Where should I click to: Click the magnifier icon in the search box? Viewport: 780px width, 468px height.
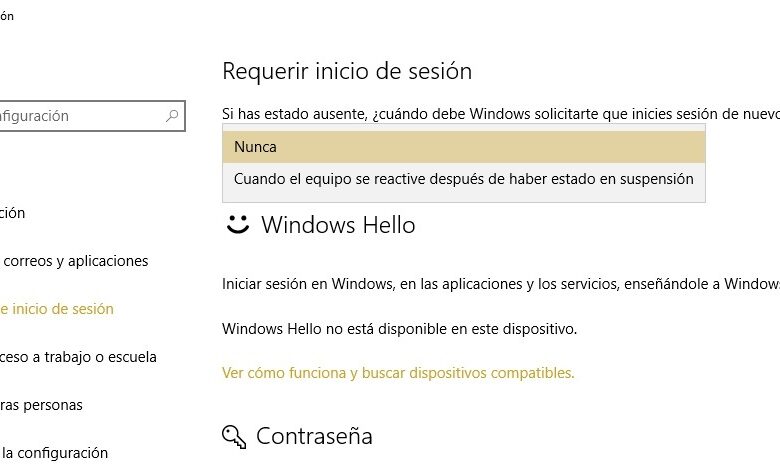pyautogui.click(x=172, y=116)
